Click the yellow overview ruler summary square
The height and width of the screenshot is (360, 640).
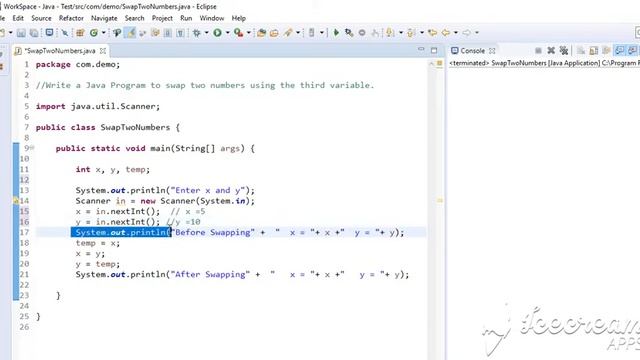(440, 63)
